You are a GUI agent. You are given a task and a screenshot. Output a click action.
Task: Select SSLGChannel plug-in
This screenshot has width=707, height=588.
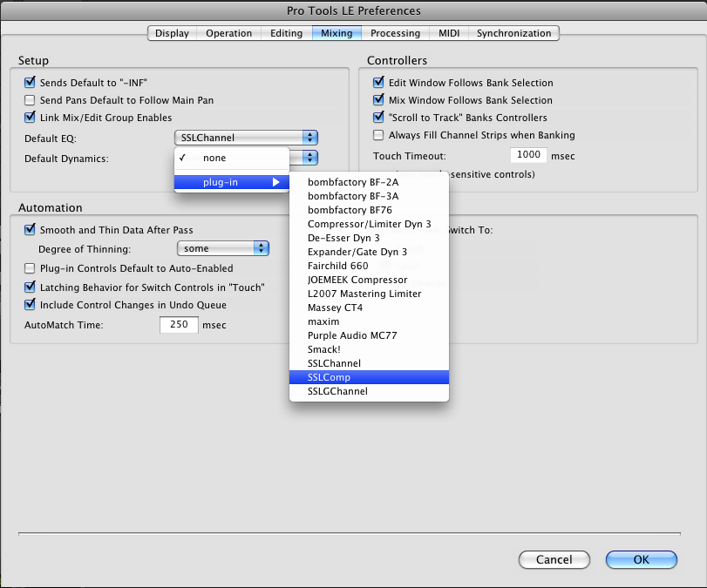click(x=369, y=391)
